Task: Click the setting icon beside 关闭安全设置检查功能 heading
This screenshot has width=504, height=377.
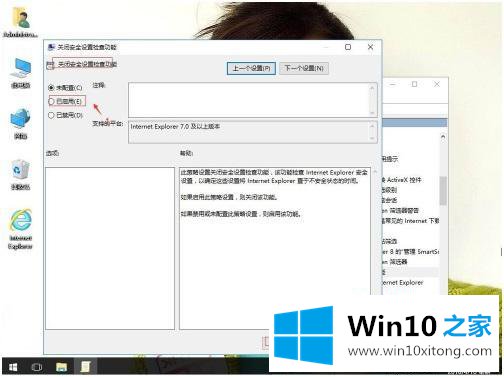Action: tap(50, 65)
